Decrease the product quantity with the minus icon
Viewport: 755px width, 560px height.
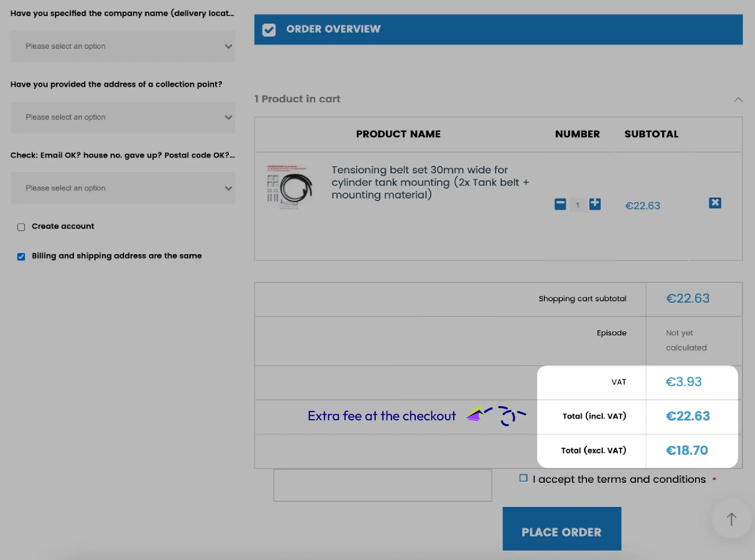coord(560,204)
